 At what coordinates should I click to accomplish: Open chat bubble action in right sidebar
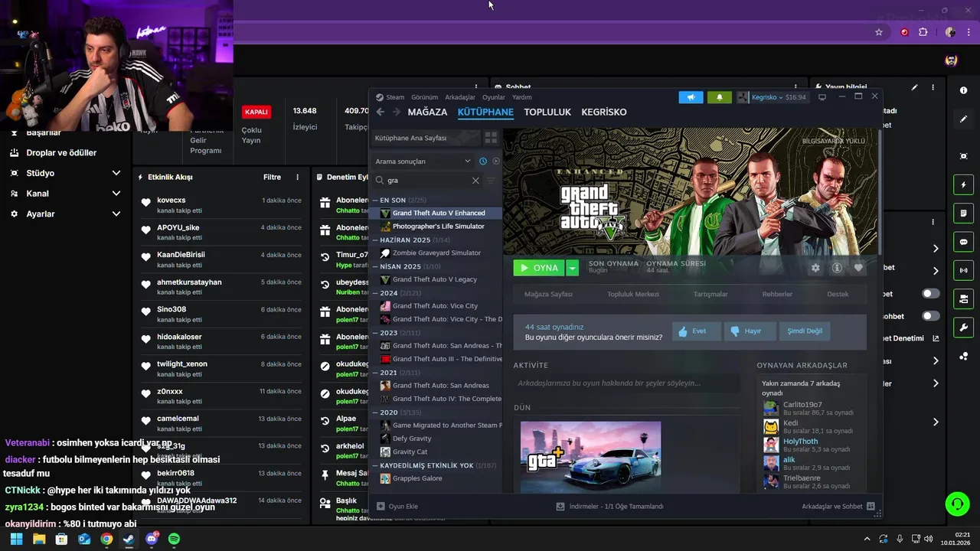tap(963, 242)
